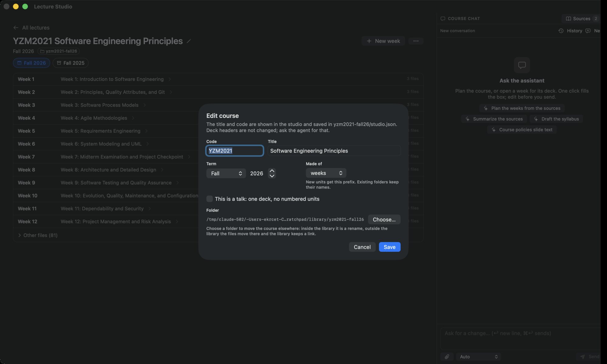The width and height of the screenshot is (607, 364).
Task: Click the chat message input box
Action: click(520, 338)
